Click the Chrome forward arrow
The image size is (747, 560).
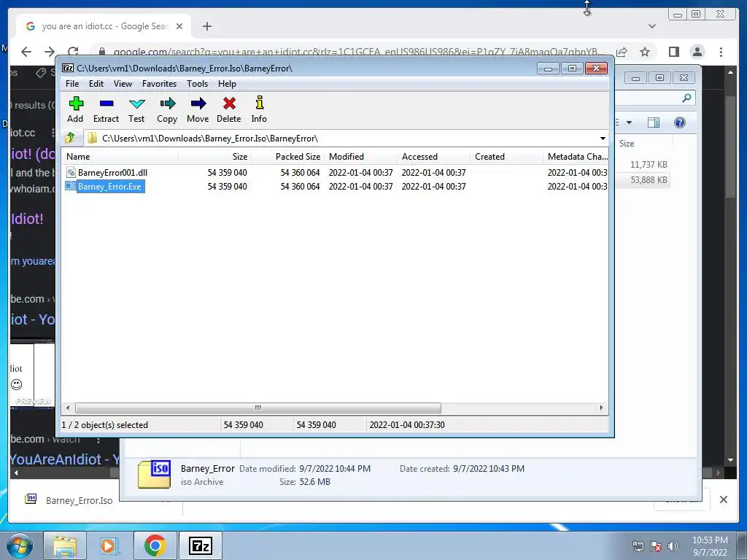click(x=50, y=52)
